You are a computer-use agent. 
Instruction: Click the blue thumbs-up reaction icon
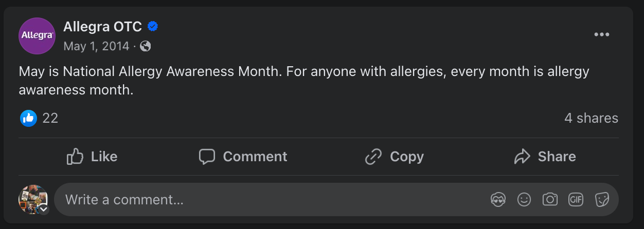(28, 118)
